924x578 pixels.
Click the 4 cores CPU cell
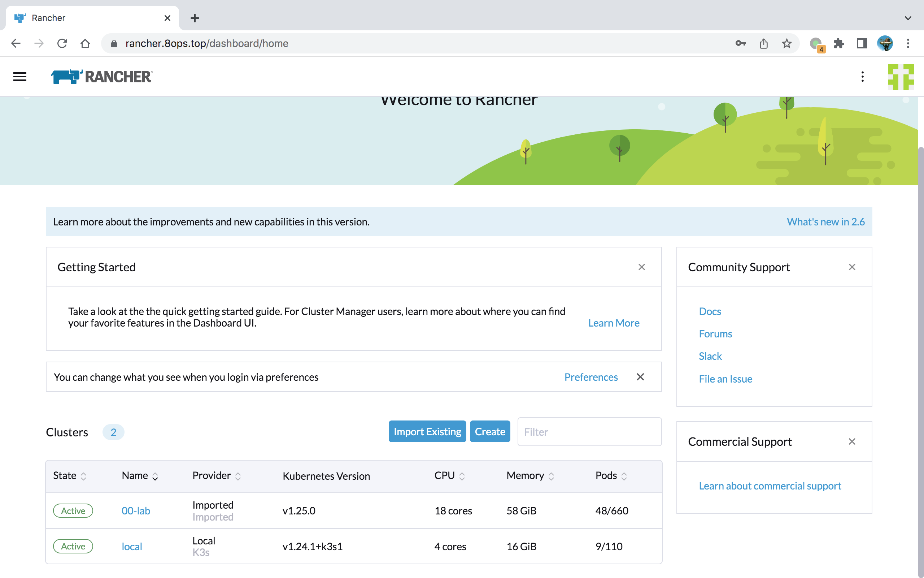click(x=450, y=546)
